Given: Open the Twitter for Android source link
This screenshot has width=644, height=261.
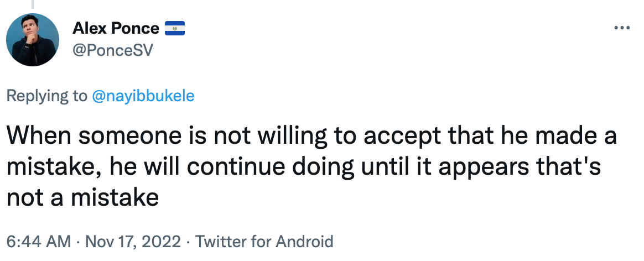Looking at the screenshot, I should pos(264,242).
